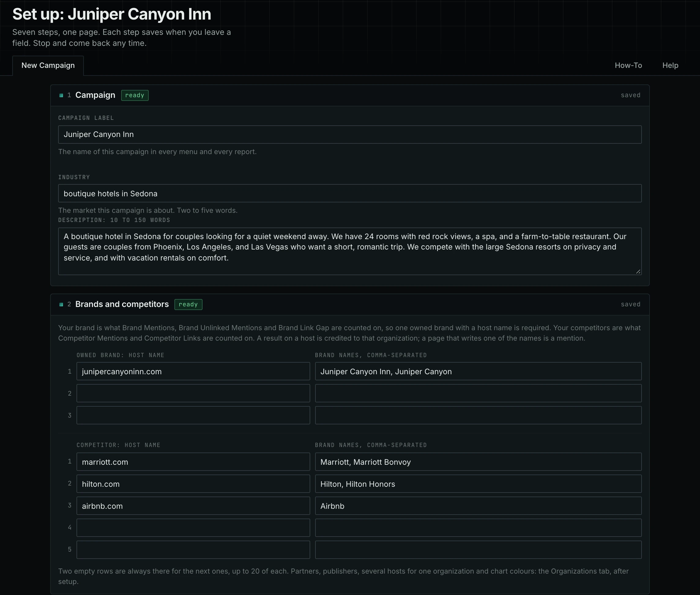Viewport: 700px width, 595px height.
Task: Click the Organizations tab footnote text
Action: click(343, 576)
